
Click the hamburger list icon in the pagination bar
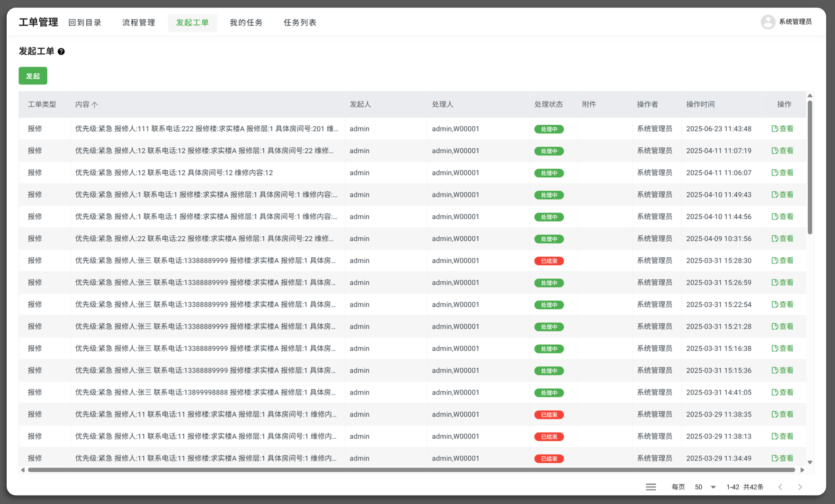[x=651, y=486]
